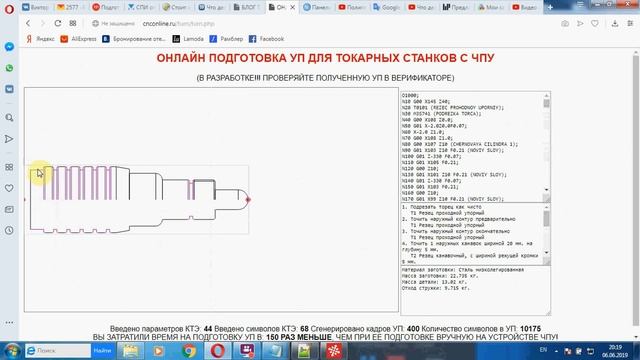Click the not-secure site info globe

pos(96,24)
